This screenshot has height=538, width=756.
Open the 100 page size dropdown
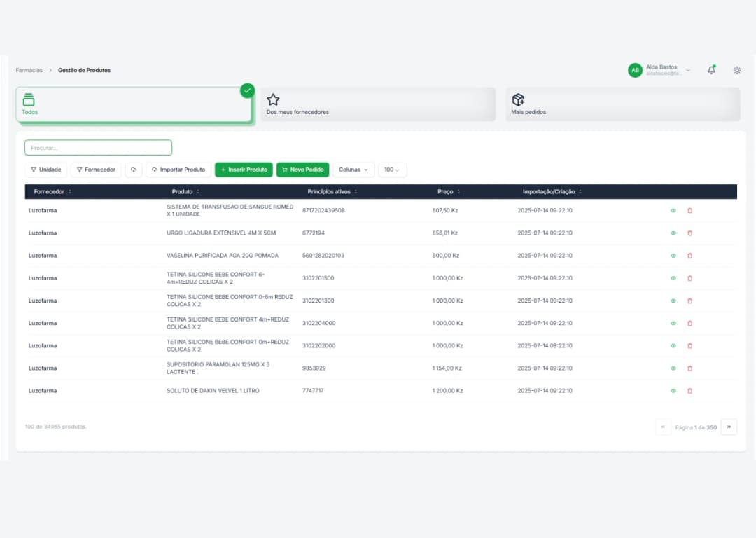coord(392,170)
